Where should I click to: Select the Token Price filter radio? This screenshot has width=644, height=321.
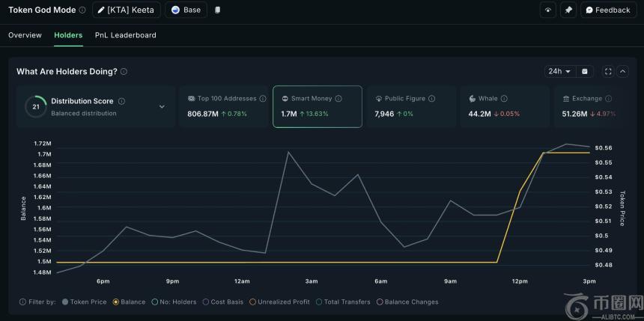(65, 302)
